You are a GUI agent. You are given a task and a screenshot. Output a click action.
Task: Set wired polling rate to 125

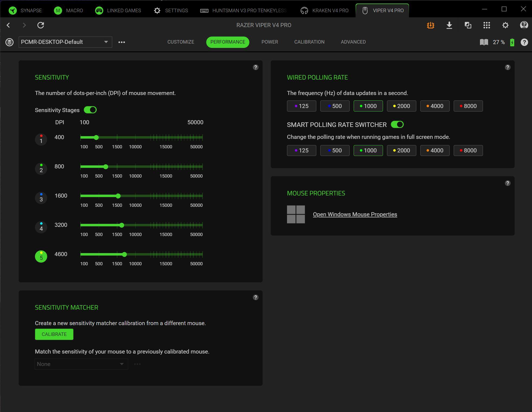click(302, 106)
